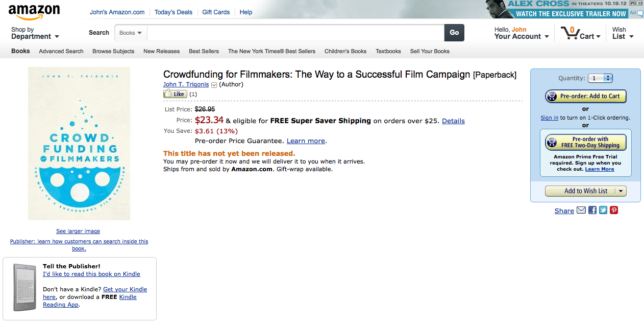Go to New Releases in Books navigation
644x324 pixels.
(x=161, y=51)
